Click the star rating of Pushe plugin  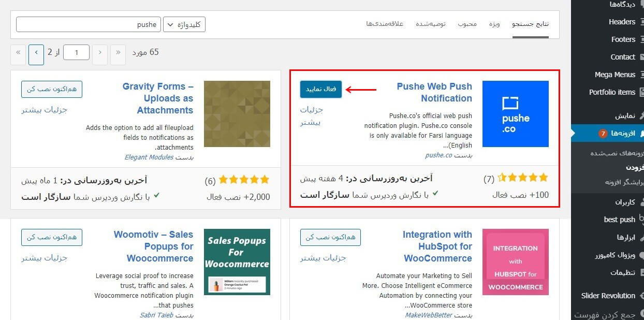pyautogui.click(x=523, y=178)
